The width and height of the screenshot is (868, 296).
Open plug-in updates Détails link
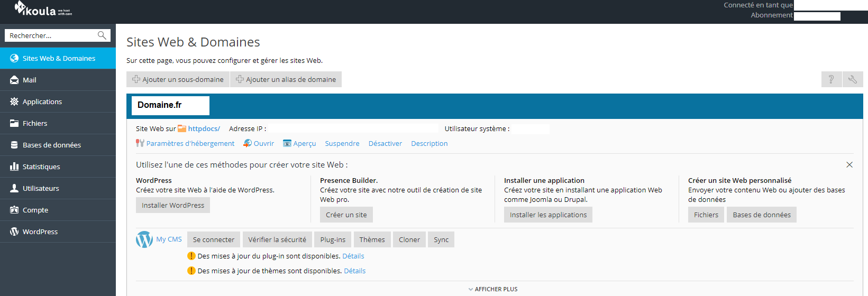pos(353,256)
